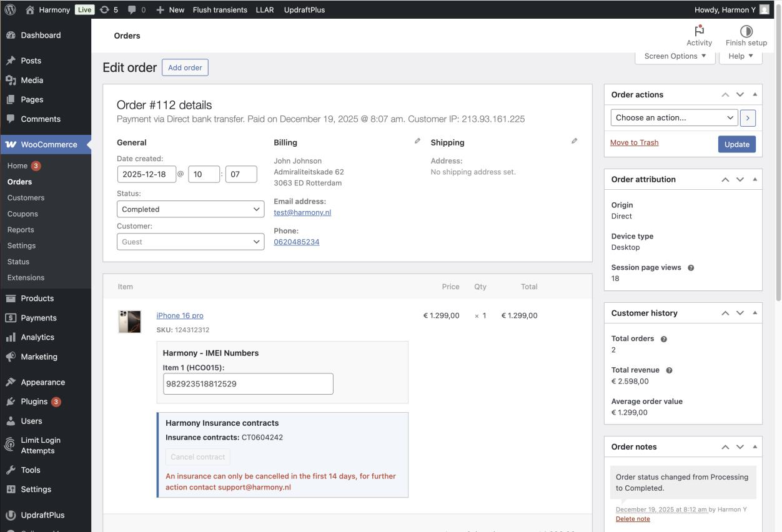
Task: Click the updates icon showing 5
Action: (104, 9)
